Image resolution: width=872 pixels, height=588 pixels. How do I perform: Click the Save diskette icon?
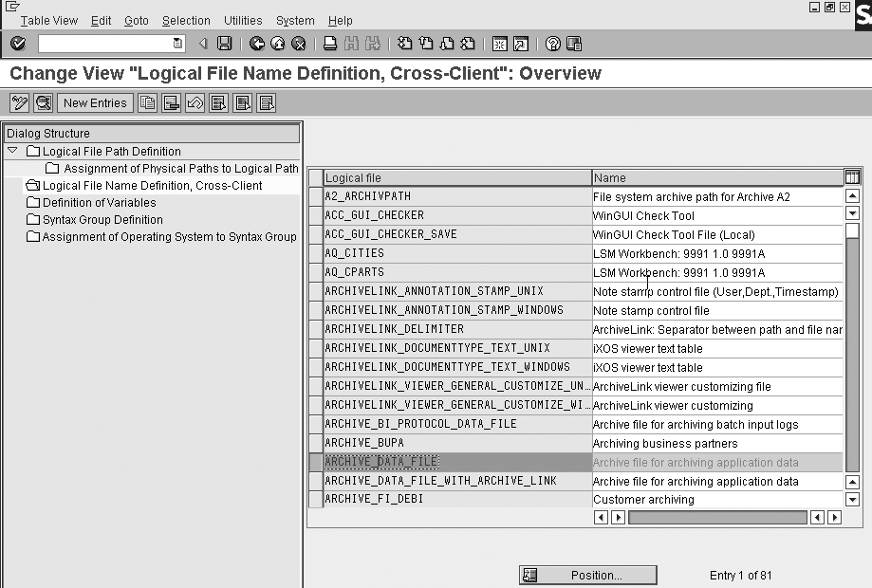(x=225, y=44)
